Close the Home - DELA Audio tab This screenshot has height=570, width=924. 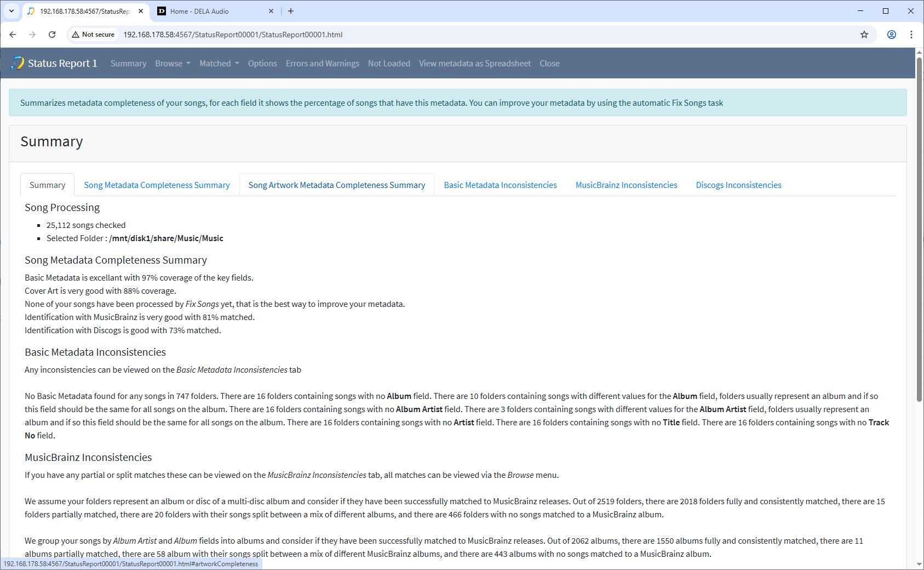271,11
